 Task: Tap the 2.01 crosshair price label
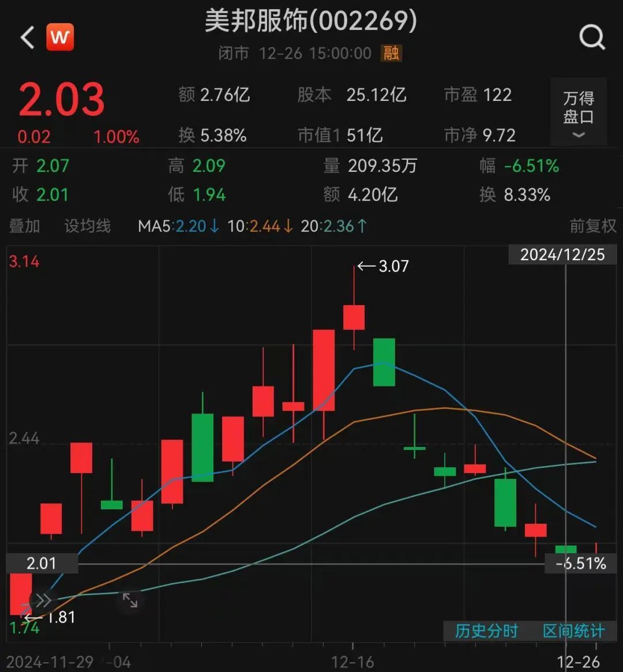point(42,563)
